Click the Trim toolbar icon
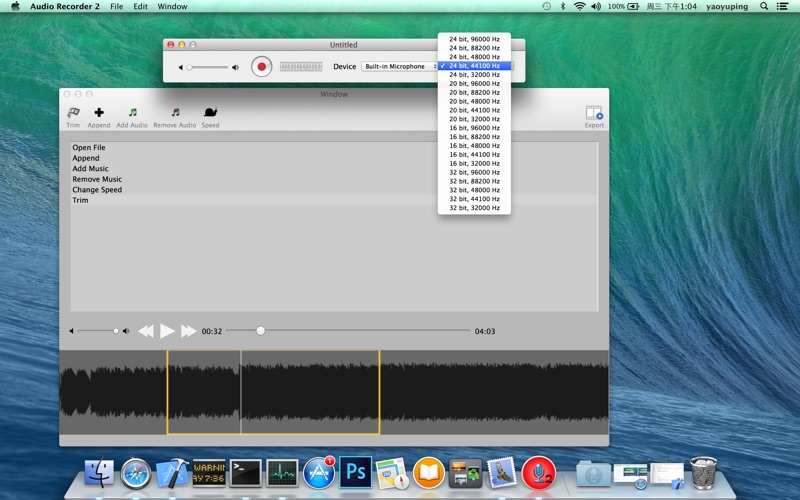 (73, 114)
